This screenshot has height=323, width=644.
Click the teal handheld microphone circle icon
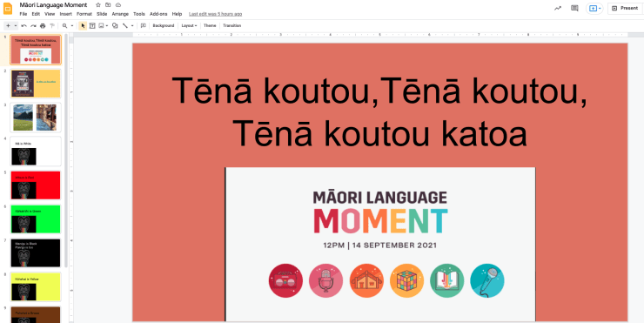pyautogui.click(x=487, y=280)
